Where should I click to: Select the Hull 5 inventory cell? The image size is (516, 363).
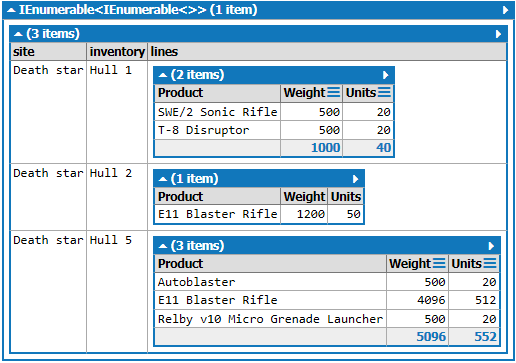pyautogui.click(x=117, y=291)
